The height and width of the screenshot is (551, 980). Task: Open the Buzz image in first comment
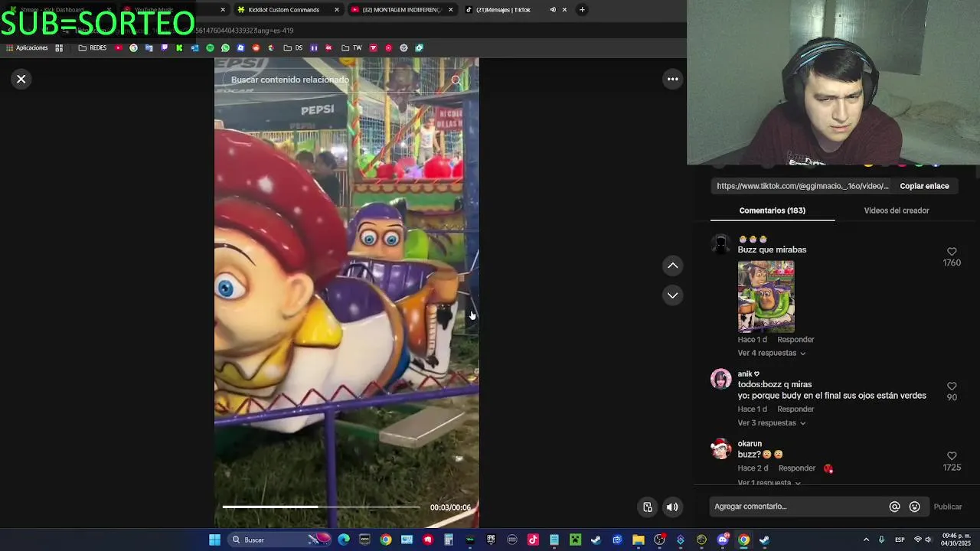coord(766,296)
